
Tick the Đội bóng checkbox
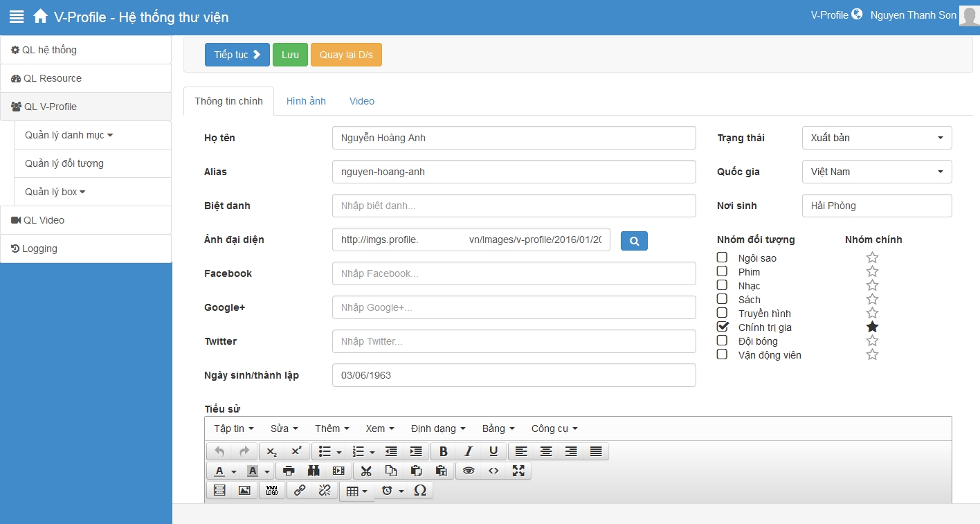pyautogui.click(x=722, y=341)
